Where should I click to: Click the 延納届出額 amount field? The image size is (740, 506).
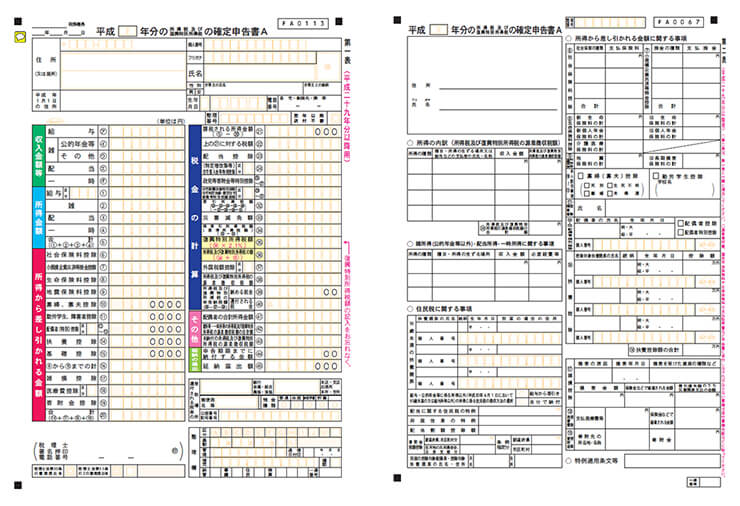point(302,366)
